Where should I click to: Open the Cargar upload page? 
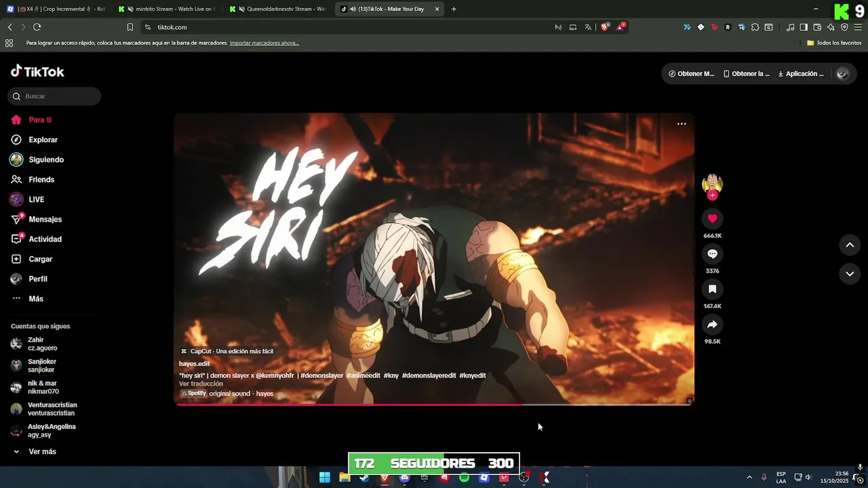tap(32, 259)
